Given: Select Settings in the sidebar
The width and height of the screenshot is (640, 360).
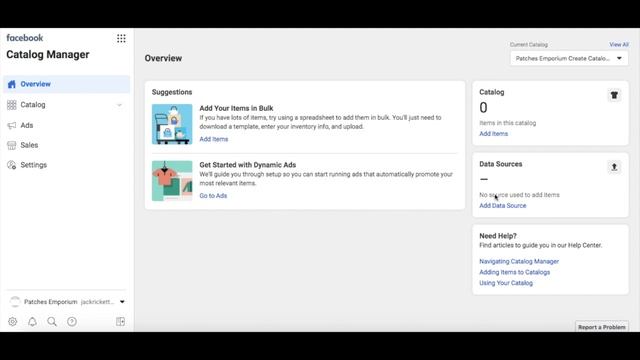Looking at the screenshot, I should click(x=67, y=165).
